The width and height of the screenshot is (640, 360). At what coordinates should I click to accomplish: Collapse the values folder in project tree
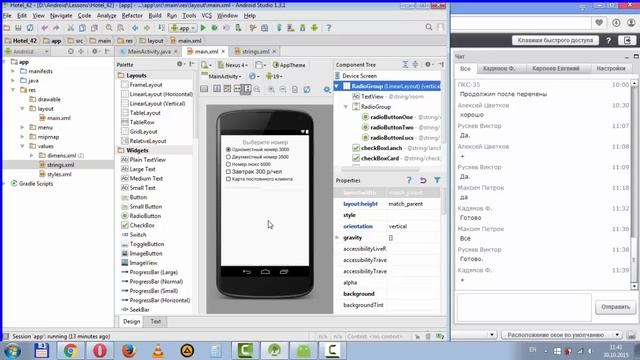coord(22,146)
